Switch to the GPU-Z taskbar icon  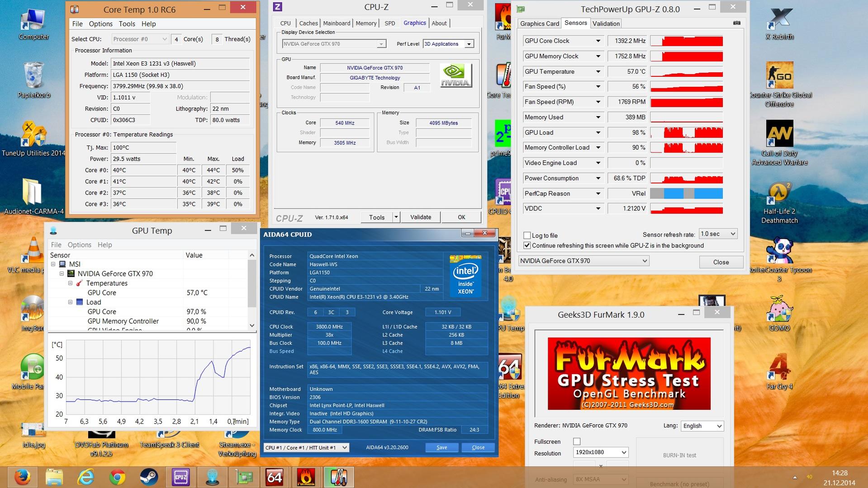click(243, 477)
